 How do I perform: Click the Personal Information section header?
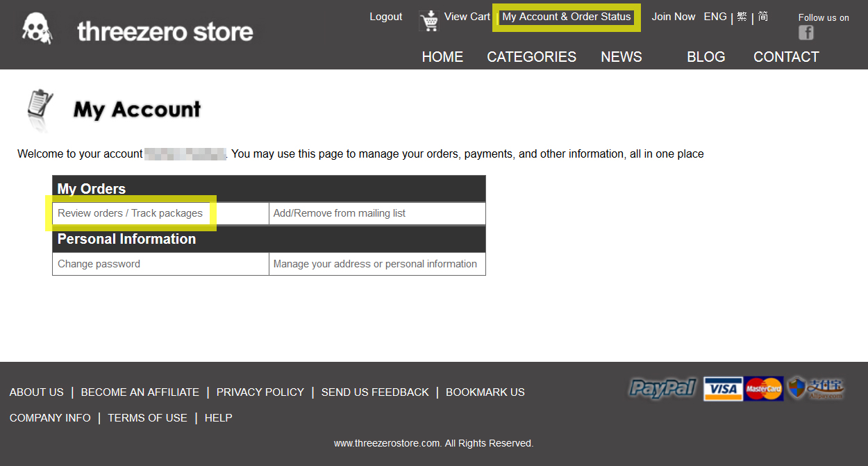click(x=269, y=239)
